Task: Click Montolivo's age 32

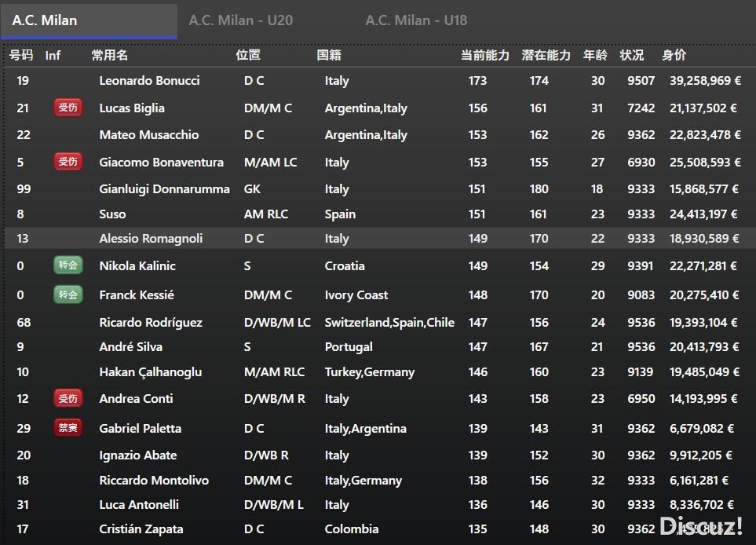Action: [x=597, y=481]
